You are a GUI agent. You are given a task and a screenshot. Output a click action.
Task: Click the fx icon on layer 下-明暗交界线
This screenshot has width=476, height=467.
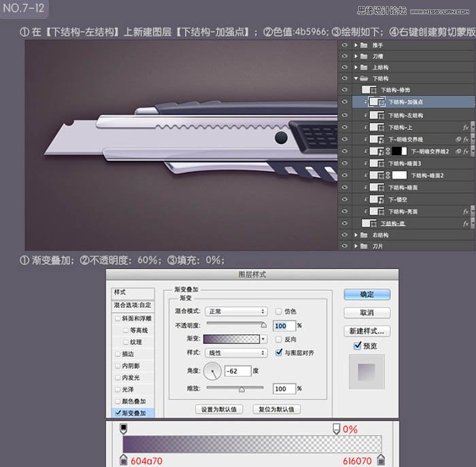point(466,139)
